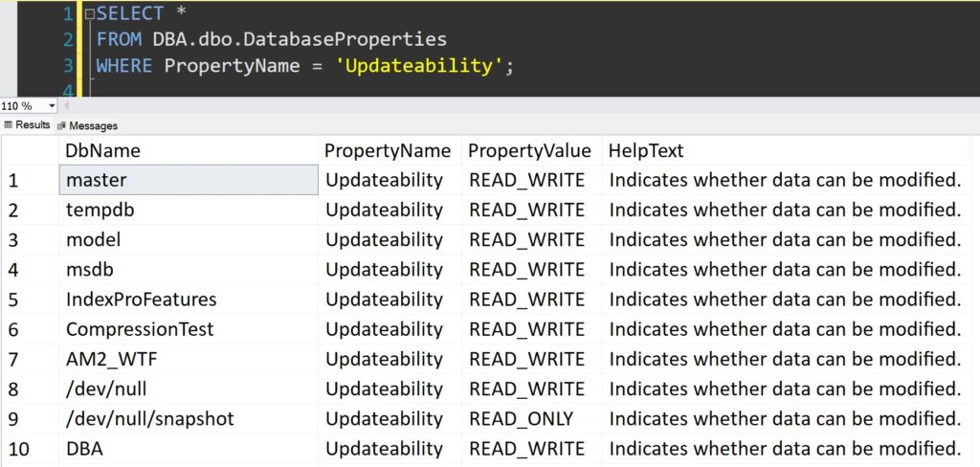Click the READ_ONLY property value cell

(531, 418)
